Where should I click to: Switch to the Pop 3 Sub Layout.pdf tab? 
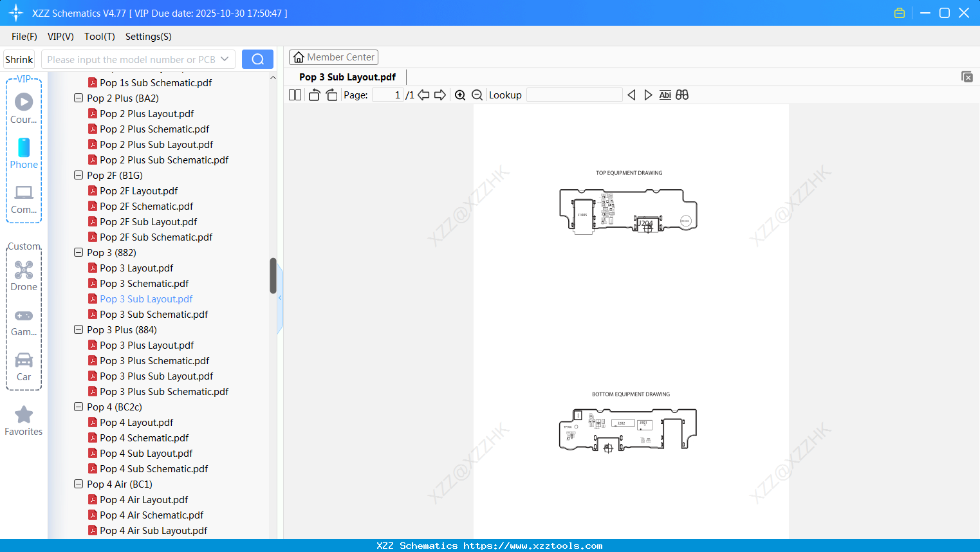[346, 77]
